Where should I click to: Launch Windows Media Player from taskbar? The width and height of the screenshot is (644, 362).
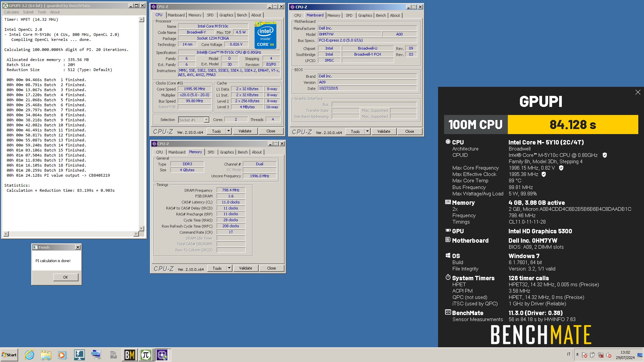(62, 355)
